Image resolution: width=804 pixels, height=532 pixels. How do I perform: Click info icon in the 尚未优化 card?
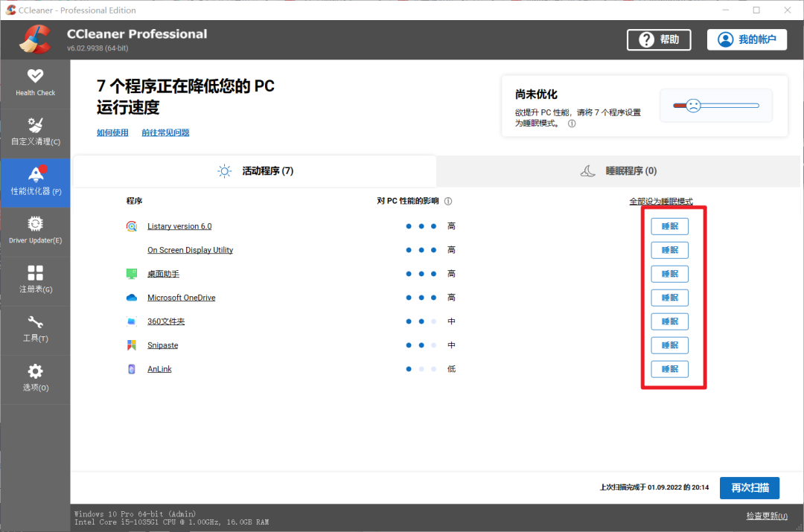572,123
